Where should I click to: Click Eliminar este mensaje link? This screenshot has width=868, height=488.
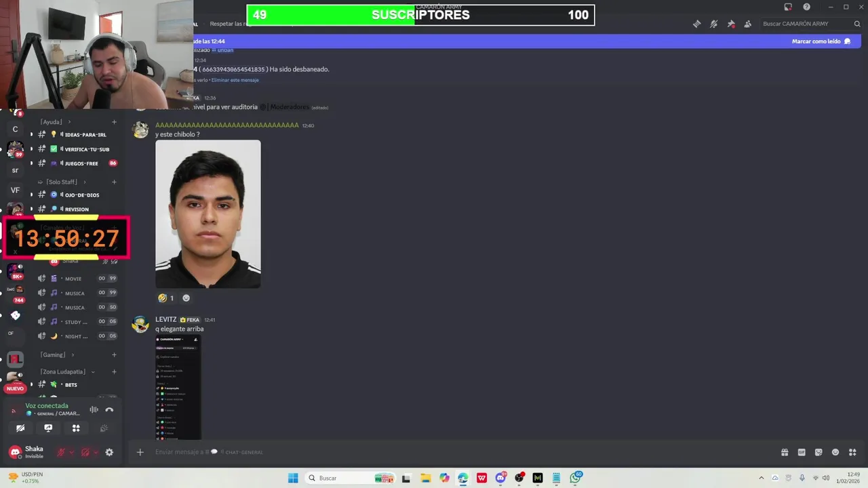coord(235,80)
